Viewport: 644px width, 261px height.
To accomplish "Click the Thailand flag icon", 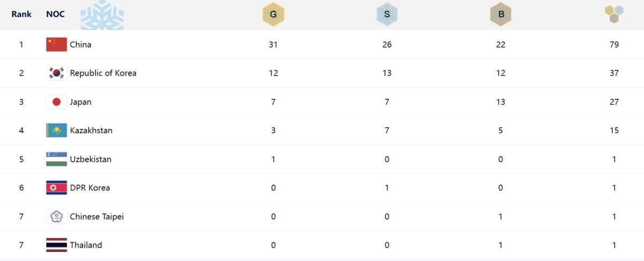I will click(x=56, y=245).
